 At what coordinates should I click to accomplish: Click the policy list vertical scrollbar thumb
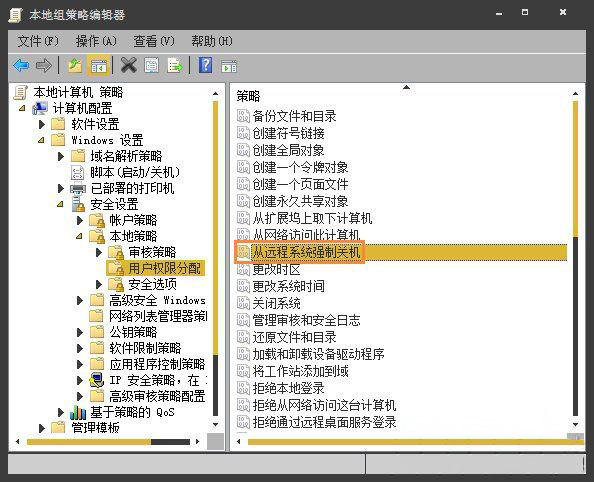(575, 169)
